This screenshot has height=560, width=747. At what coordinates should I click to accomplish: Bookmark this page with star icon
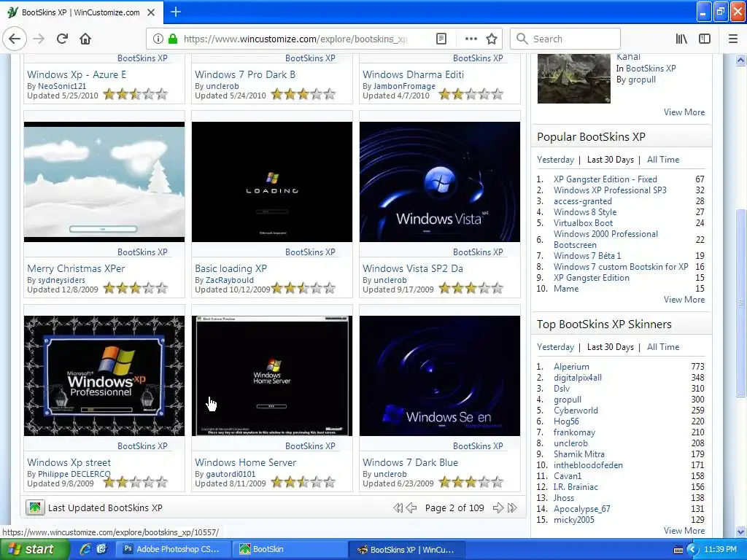pyautogui.click(x=492, y=39)
